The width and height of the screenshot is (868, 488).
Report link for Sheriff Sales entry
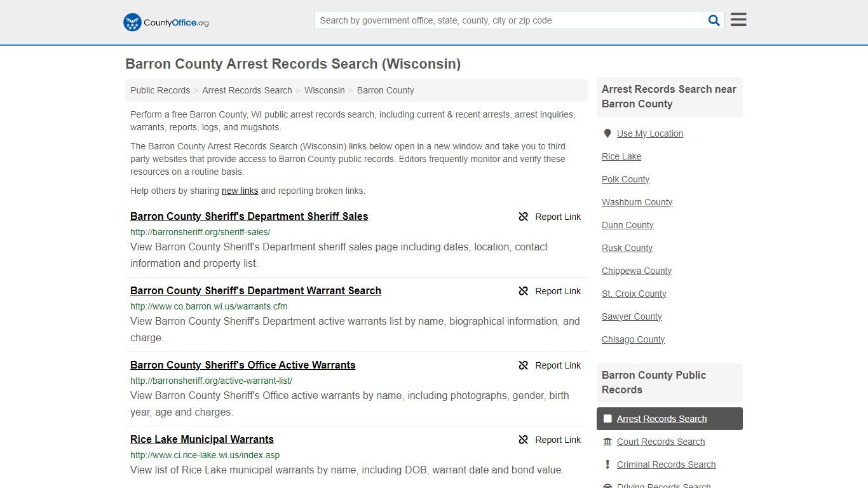coord(550,217)
